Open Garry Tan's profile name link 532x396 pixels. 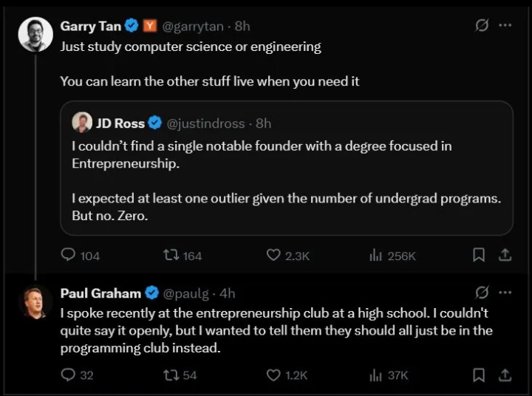(x=90, y=26)
